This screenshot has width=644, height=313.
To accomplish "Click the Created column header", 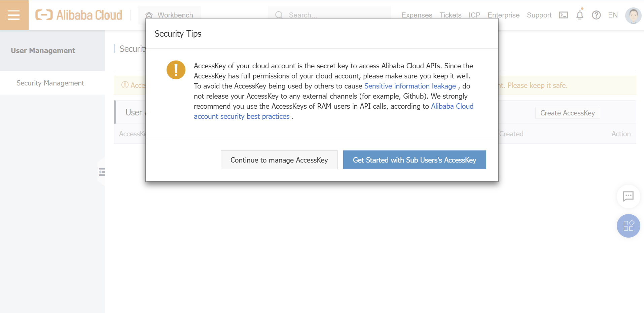I will pos(511,134).
